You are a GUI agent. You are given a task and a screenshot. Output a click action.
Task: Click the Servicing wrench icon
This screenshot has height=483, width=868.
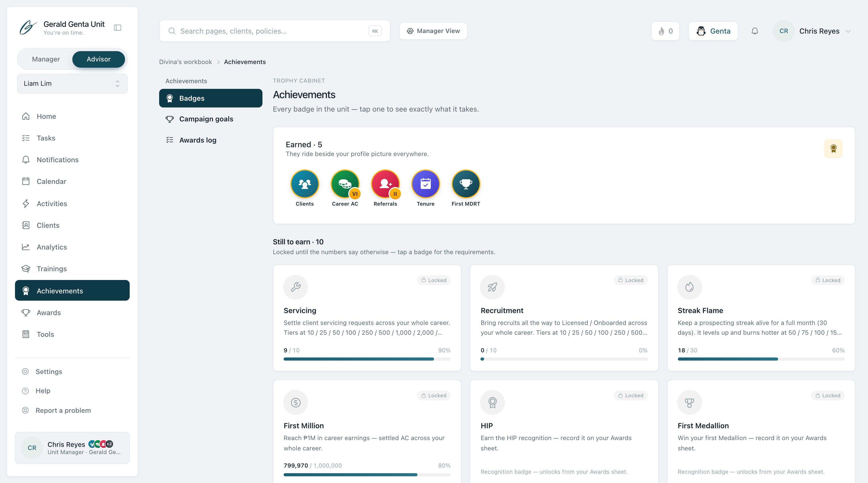click(x=296, y=287)
